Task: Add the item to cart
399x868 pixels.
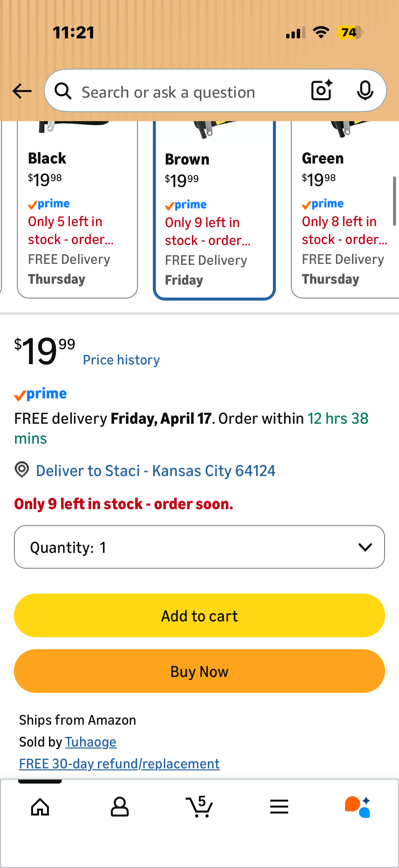Action: (x=199, y=616)
